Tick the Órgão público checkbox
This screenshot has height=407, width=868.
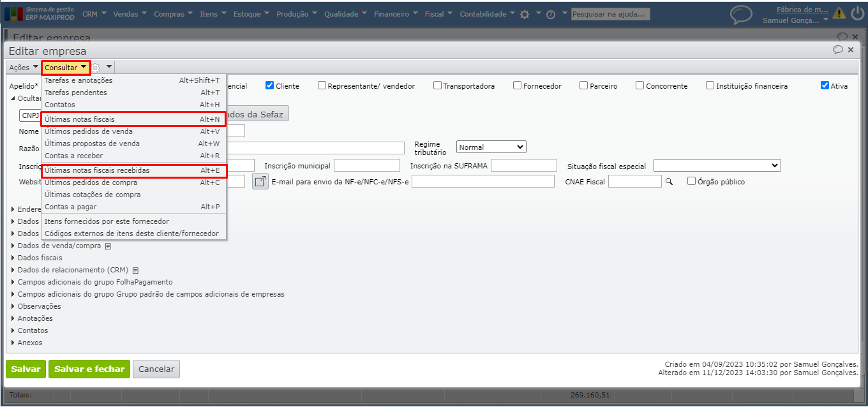coord(691,182)
